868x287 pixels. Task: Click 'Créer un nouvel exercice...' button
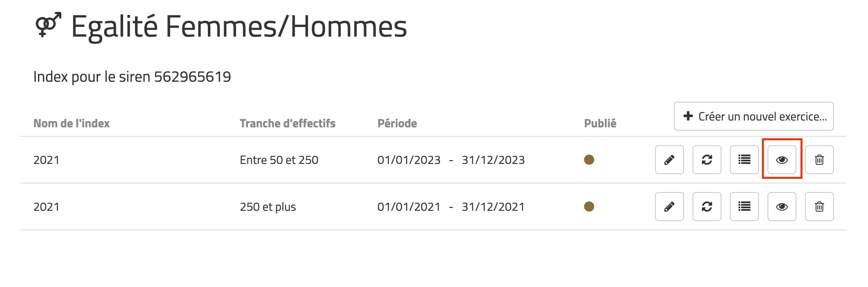753,116
